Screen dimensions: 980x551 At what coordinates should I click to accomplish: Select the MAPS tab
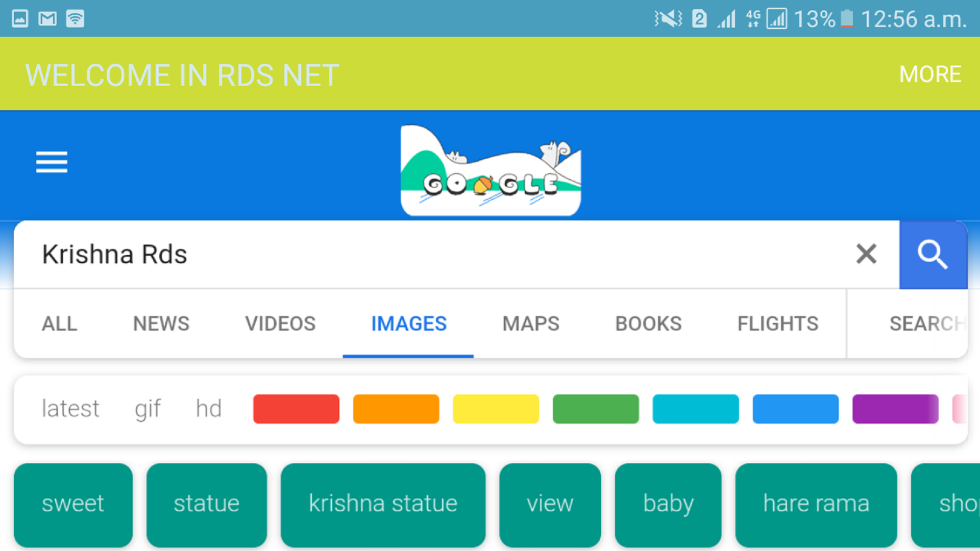pyautogui.click(x=531, y=324)
